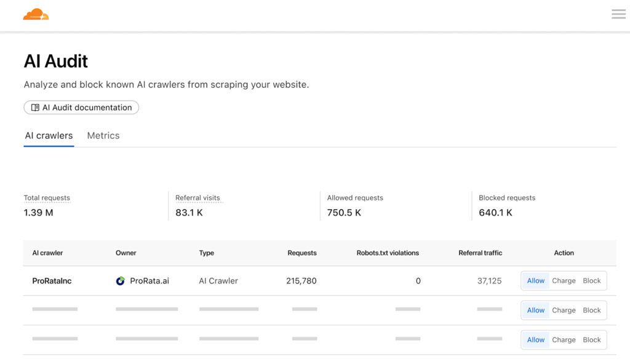Choose Allow in the third crawler row
The height and width of the screenshot is (364, 630).
pos(536,340)
